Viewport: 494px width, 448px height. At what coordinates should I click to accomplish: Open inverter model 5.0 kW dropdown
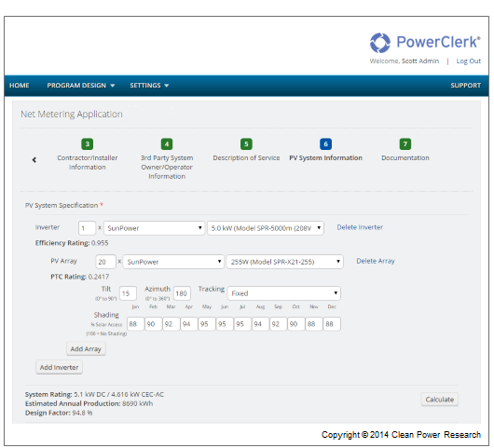click(266, 228)
